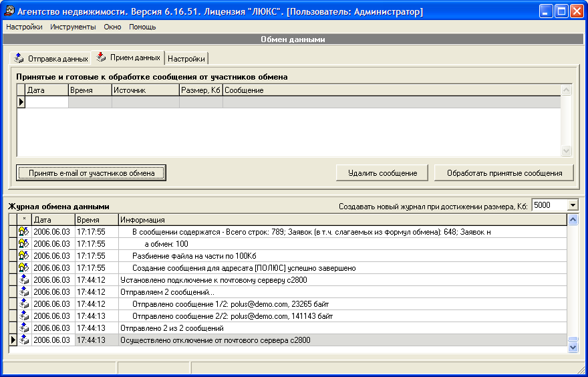Click the Размер, Кб column header

click(201, 90)
